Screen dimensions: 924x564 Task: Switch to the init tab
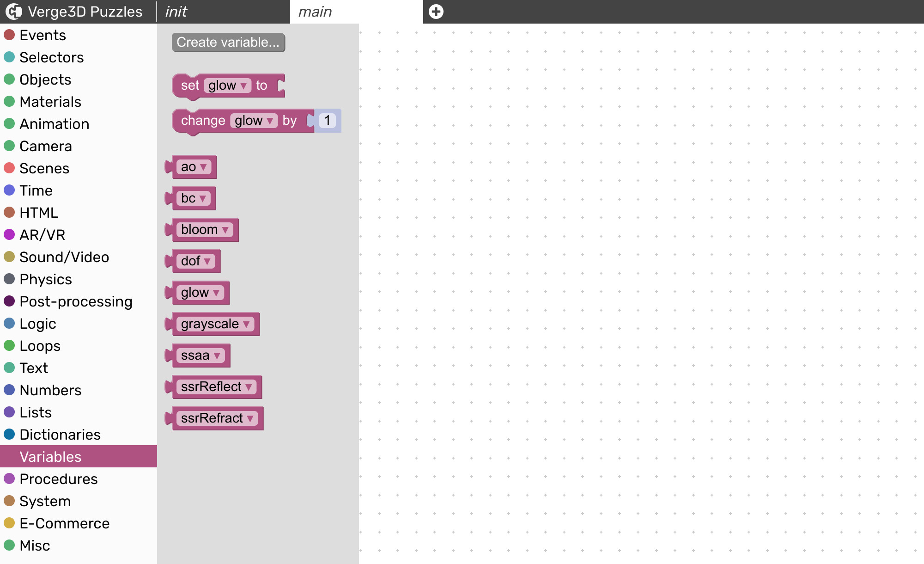pos(176,12)
